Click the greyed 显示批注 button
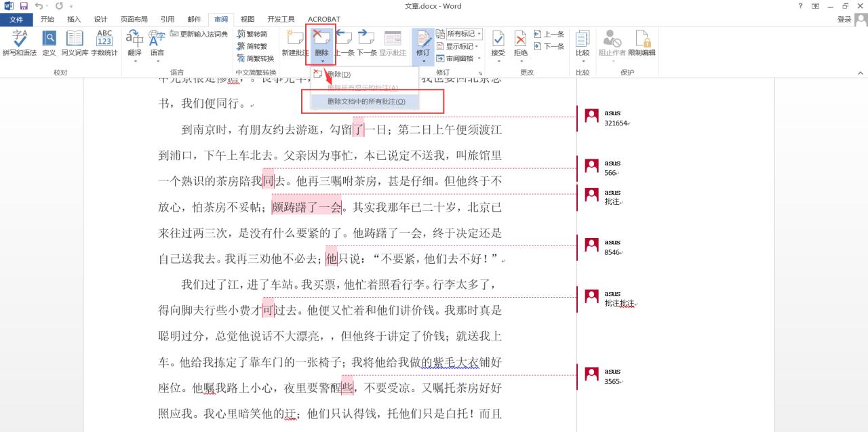Screen dimensions: 868x432 393,43
